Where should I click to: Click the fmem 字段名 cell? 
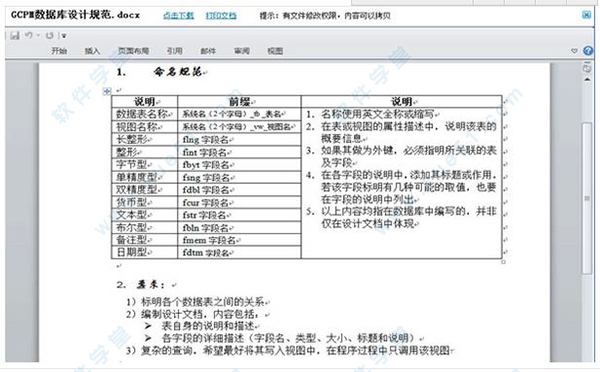(x=240, y=240)
